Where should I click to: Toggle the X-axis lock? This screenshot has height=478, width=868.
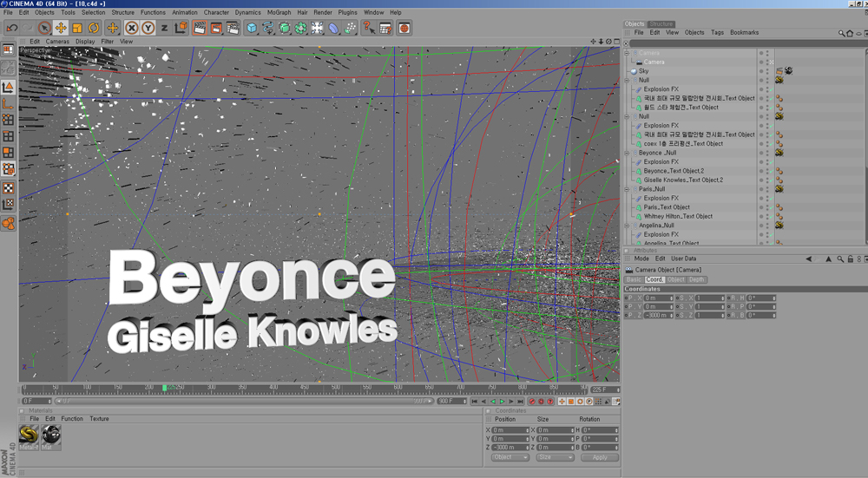click(131, 28)
